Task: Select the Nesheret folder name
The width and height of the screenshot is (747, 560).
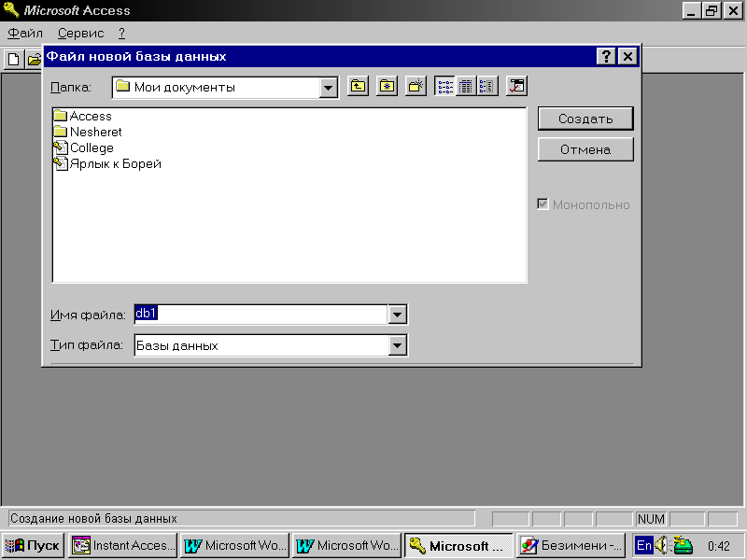Action: 96,132
